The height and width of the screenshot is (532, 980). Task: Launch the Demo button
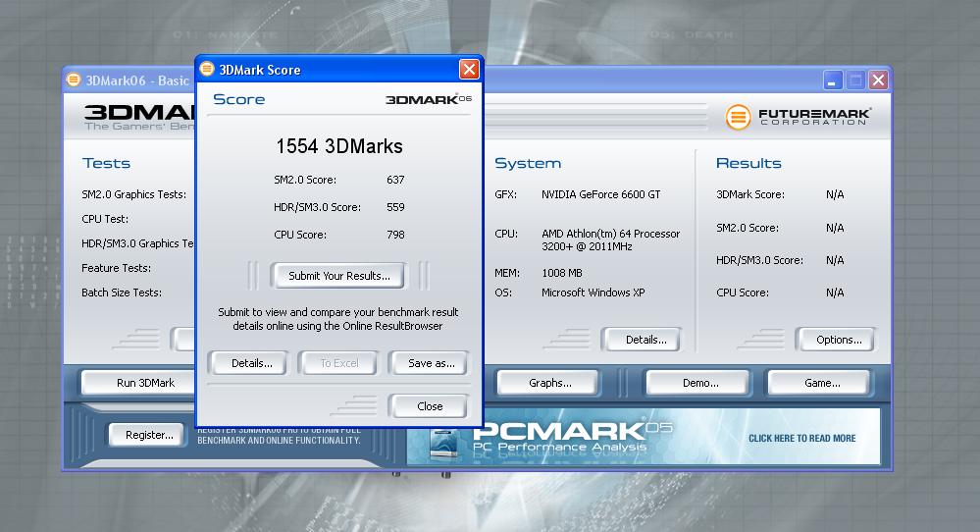pos(698,383)
